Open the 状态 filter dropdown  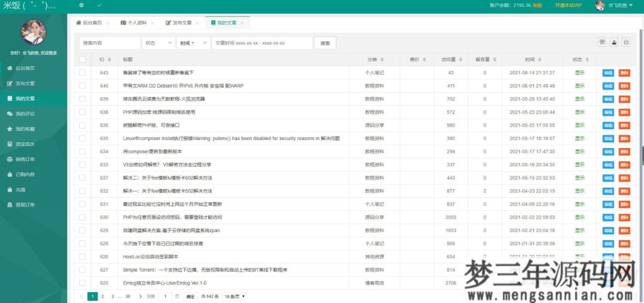(x=158, y=43)
